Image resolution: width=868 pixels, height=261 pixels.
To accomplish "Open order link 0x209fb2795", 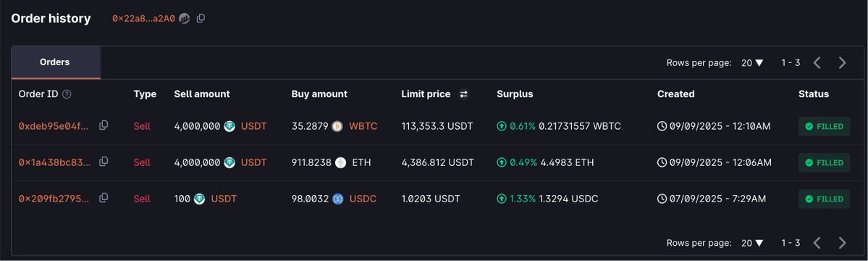I will [54, 199].
